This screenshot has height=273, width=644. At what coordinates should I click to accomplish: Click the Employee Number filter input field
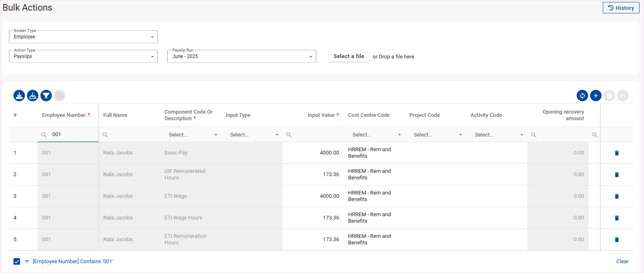point(73,134)
